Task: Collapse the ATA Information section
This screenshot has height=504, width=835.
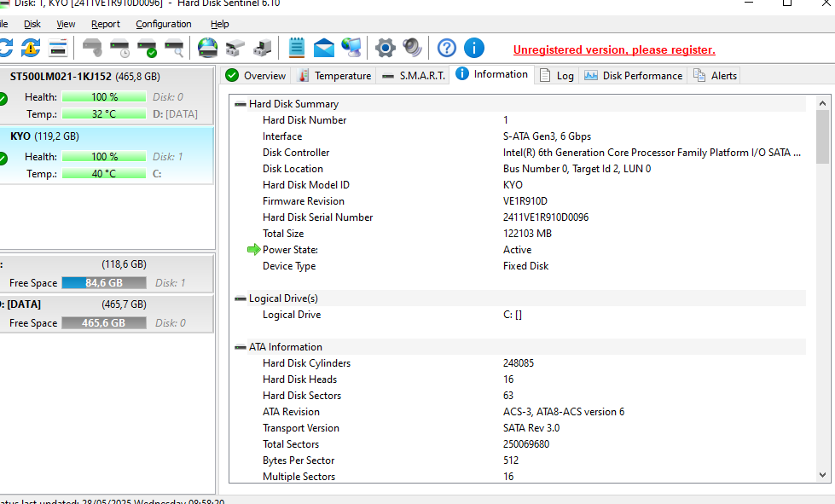Action: pos(240,346)
